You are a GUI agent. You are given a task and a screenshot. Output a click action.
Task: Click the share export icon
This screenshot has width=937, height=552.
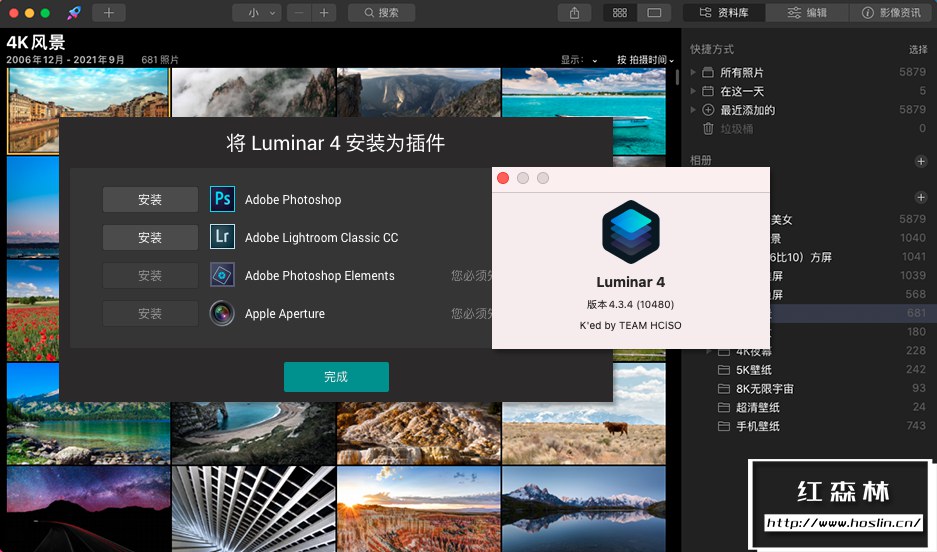point(574,13)
